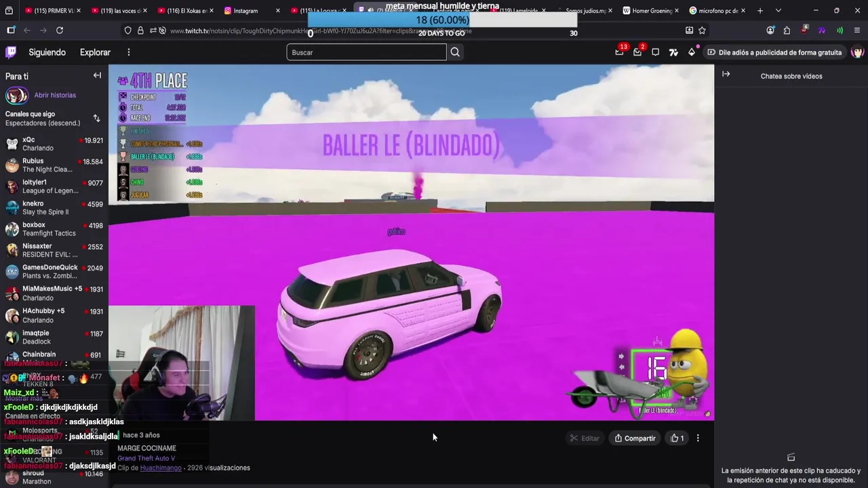Screen dimensions: 868x488
Task: Open the user avatar account menu
Action: tap(857, 52)
